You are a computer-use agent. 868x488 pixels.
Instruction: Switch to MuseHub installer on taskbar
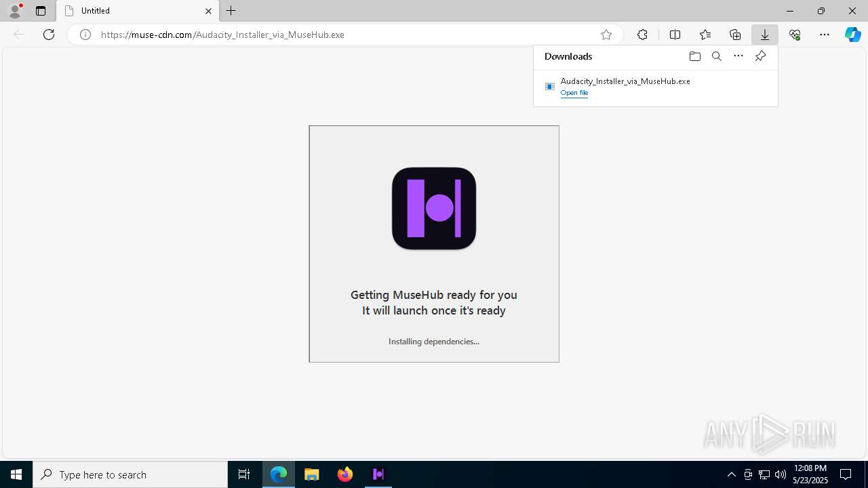pos(378,474)
